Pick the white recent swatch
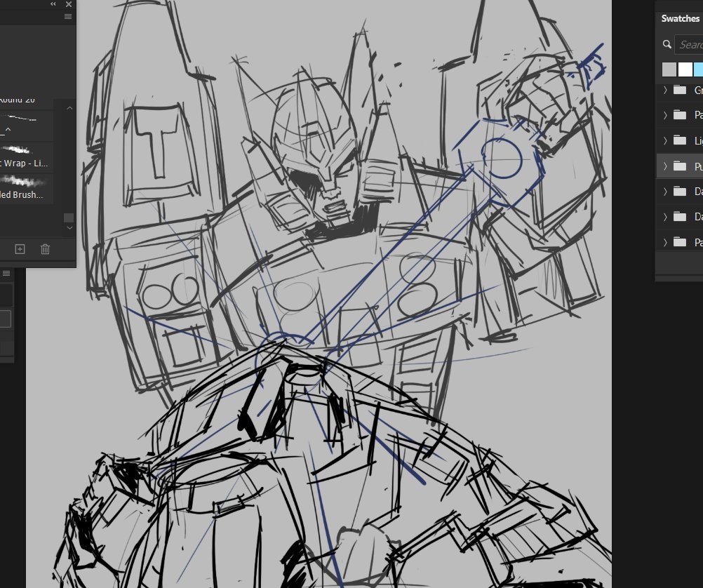703x588 pixels. (x=685, y=69)
